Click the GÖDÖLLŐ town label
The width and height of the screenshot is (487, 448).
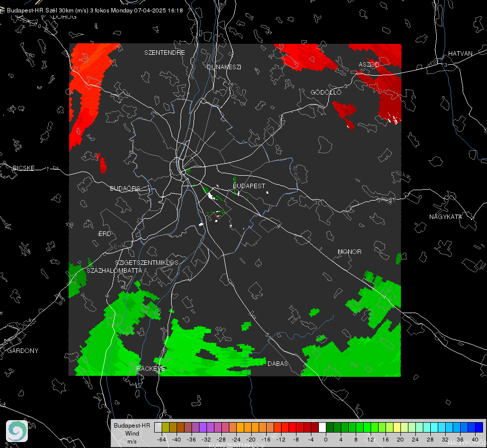pyautogui.click(x=326, y=92)
